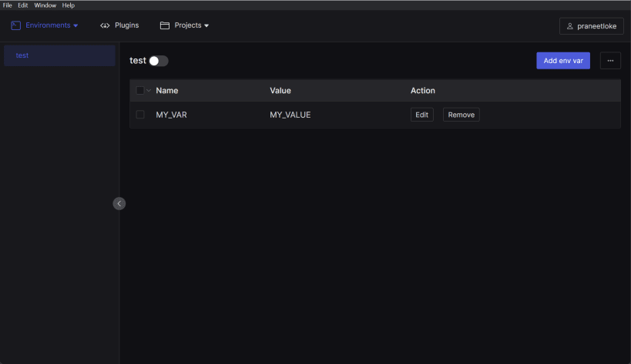Select the test environment in sidebar
This screenshot has height=364, width=631.
[59, 55]
